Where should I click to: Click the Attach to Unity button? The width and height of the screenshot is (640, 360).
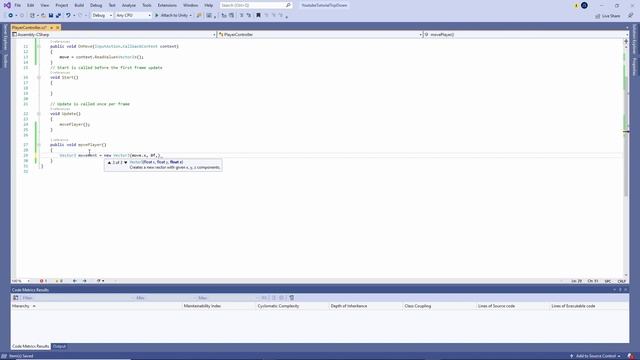click(171, 16)
